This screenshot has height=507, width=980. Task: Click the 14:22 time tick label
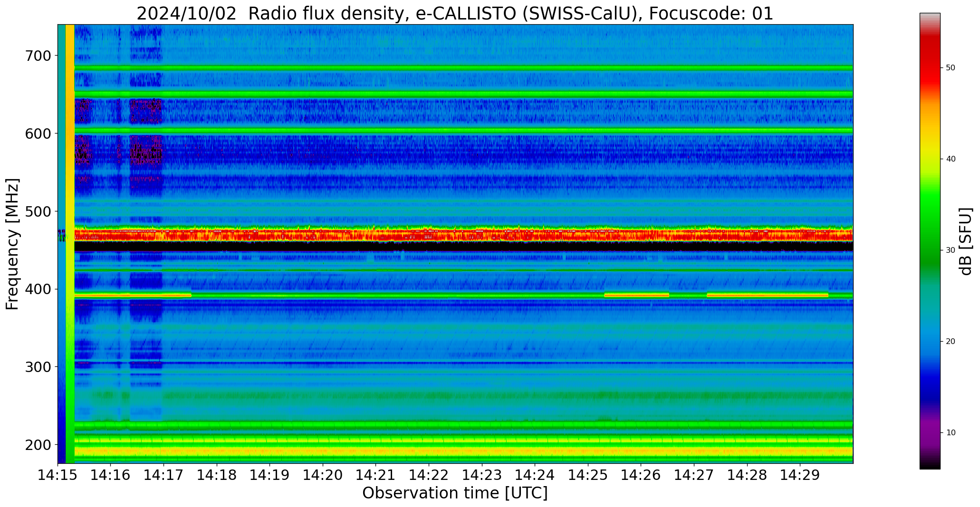429,475
